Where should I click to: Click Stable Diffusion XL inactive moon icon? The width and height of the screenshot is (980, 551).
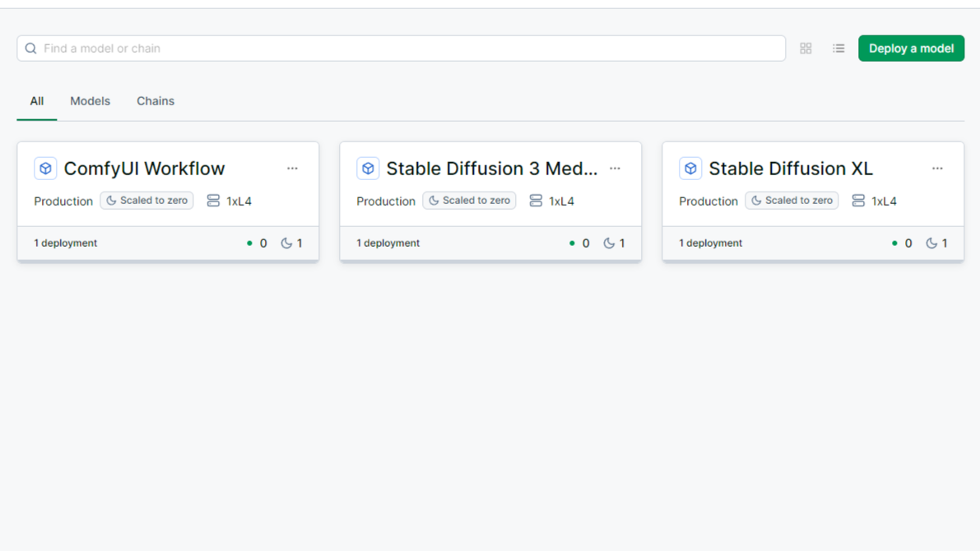931,243
